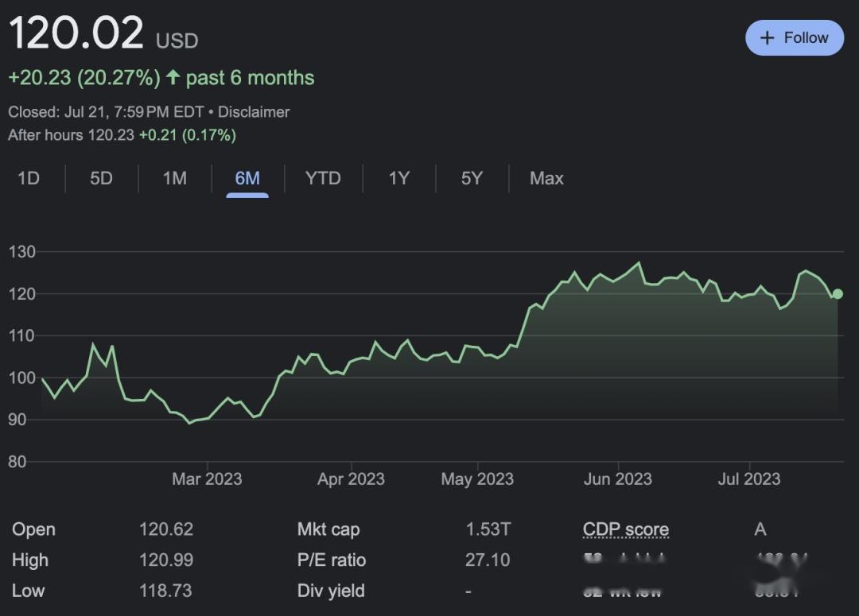Open the 5Y chart range

coord(472,178)
